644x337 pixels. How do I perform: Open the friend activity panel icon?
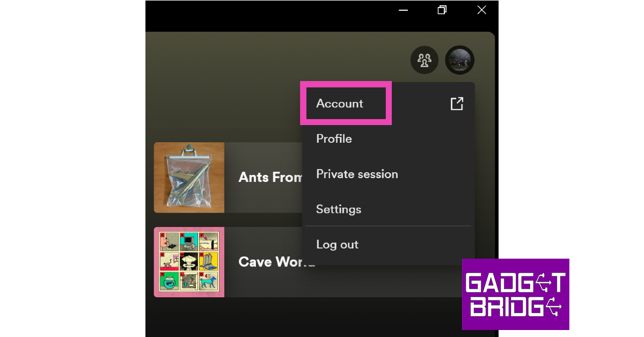(x=425, y=60)
